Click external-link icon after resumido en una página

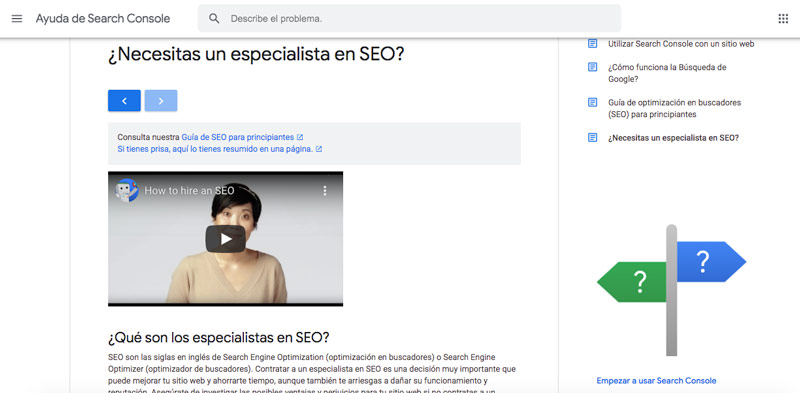[x=319, y=149]
